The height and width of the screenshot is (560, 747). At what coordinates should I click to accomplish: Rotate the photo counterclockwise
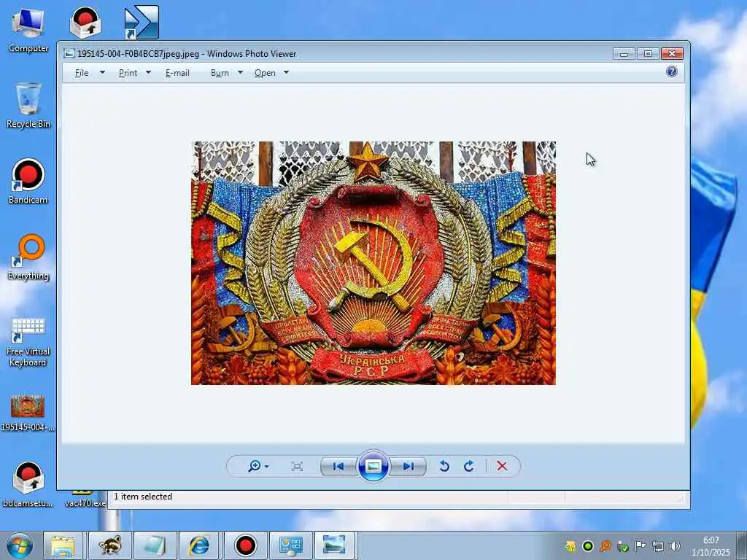[x=444, y=466]
